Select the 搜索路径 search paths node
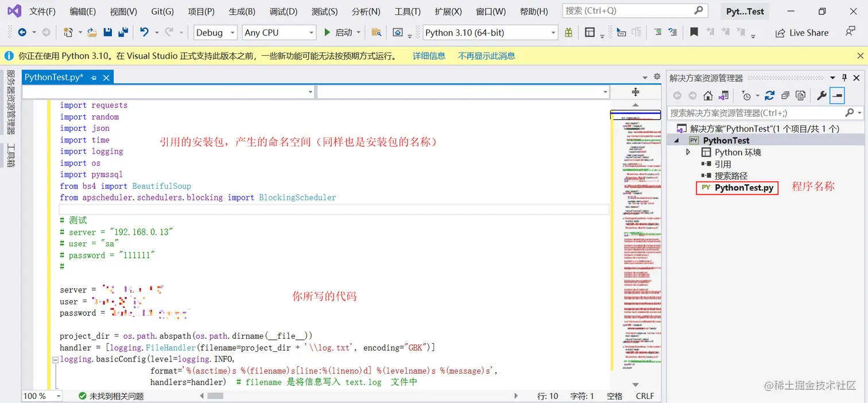The height and width of the screenshot is (403, 868). click(x=731, y=176)
